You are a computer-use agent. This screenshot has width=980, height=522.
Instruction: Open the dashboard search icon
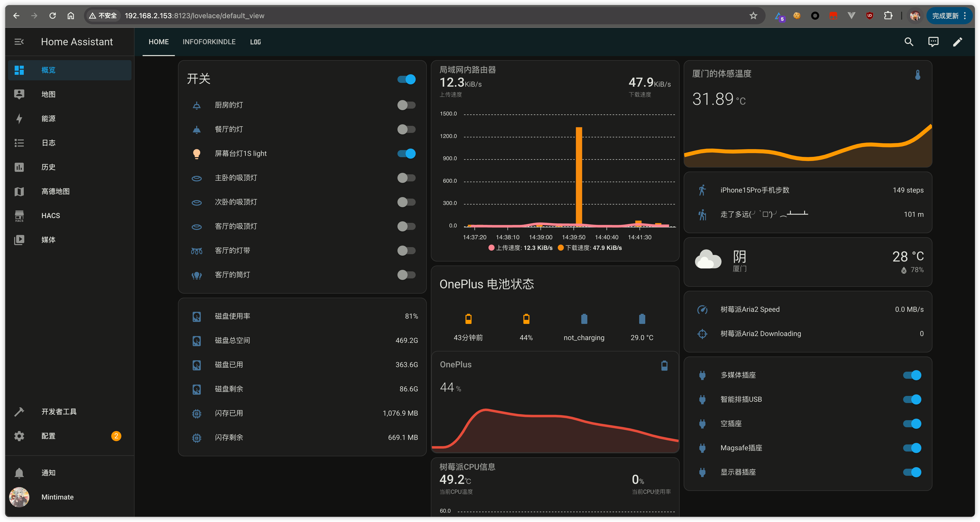pyautogui.click(x=908, y=42)
